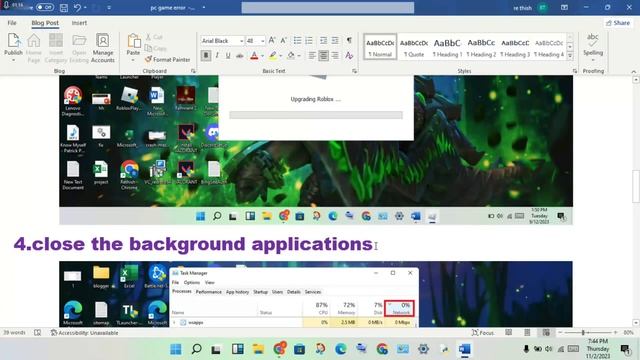The width and height of the screenshot is (640, 360).
Task: Open Microsoft Edge from taskbar
Action: point(340,349)
